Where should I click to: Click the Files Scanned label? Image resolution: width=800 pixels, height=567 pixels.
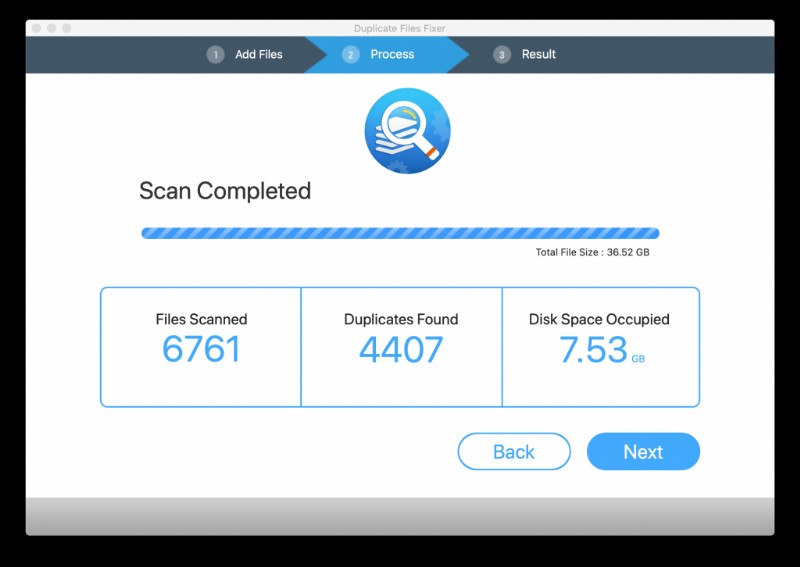click(202, 319)
